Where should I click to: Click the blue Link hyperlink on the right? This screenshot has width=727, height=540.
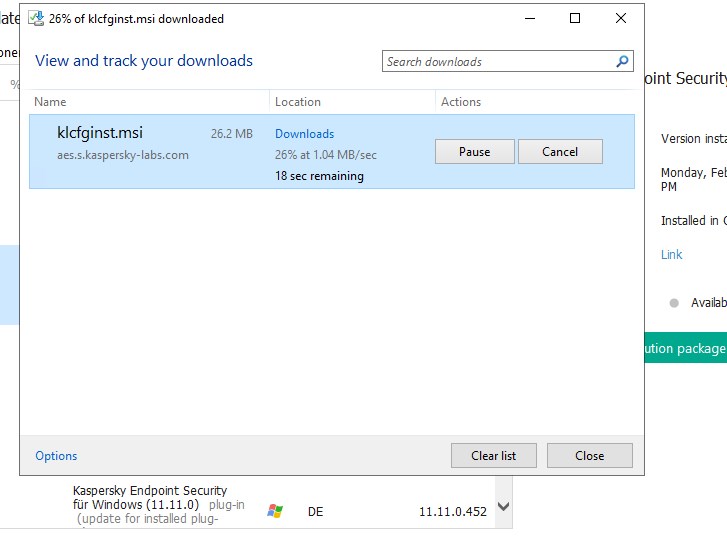[672, 255]
